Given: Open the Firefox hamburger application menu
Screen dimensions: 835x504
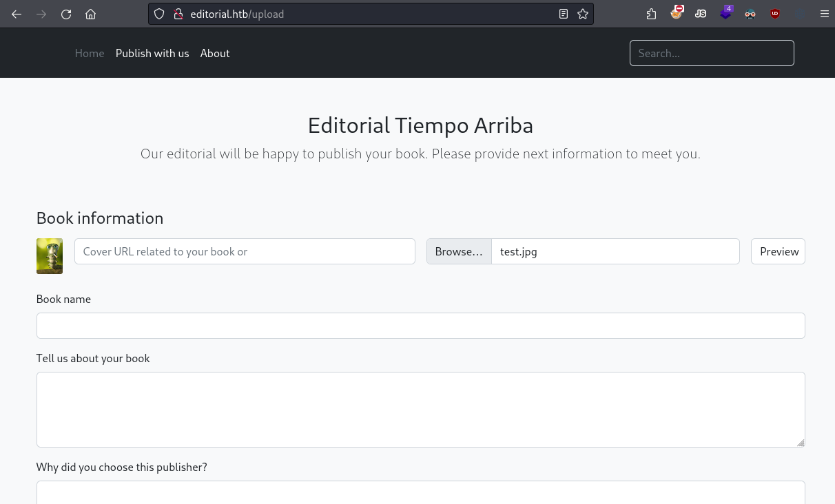Looking at the screenshot, I should click(824, 14).
